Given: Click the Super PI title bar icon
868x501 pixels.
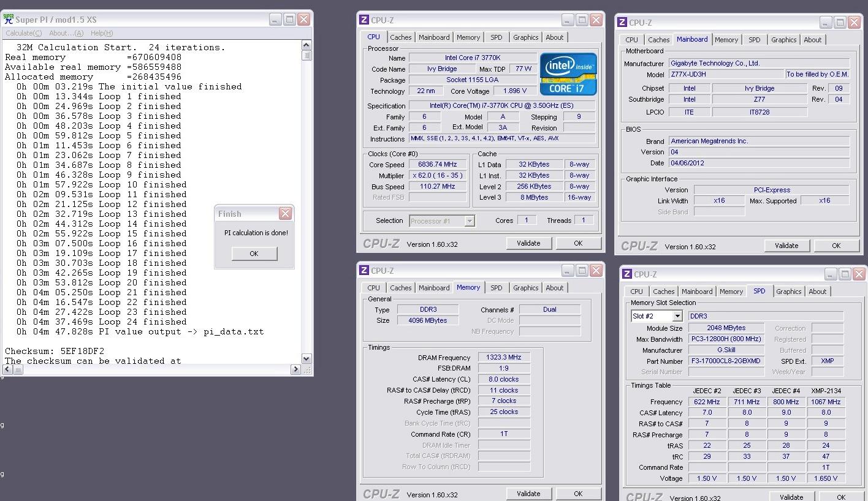Looking at the screenshot, I should (9, 19).
